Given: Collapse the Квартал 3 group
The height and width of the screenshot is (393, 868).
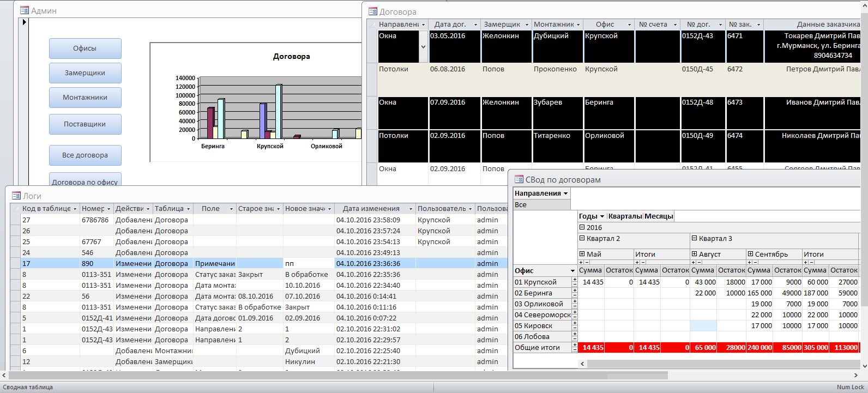Looking at the screenshot, I should pyautogui.click(x=694, y=238).
